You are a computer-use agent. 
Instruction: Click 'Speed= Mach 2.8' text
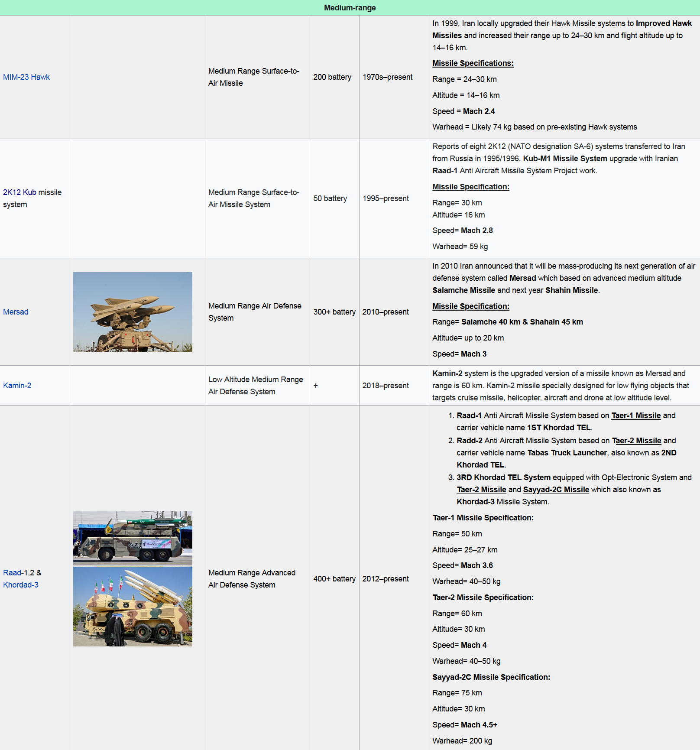click(x=463, y=231)
